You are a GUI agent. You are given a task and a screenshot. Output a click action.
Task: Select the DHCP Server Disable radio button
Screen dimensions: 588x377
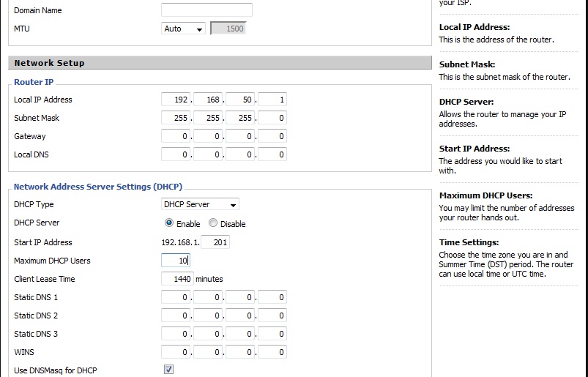pyautogui.click(x=213, y=223)
